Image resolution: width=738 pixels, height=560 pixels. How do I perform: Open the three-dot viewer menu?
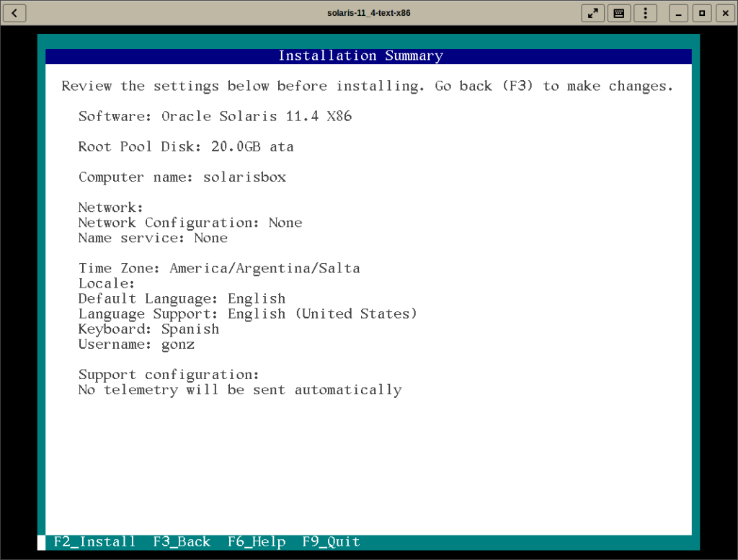point(645,13)
